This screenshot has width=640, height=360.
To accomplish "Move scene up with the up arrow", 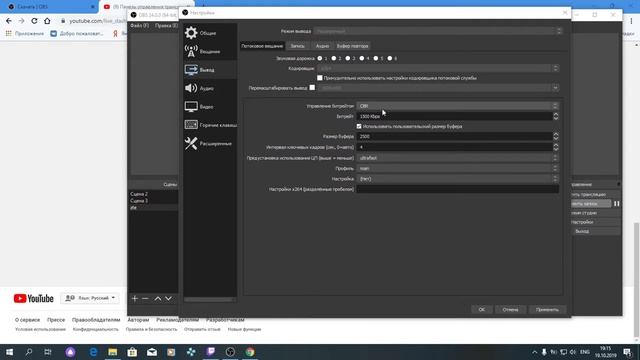I will (x=158, y=298).
